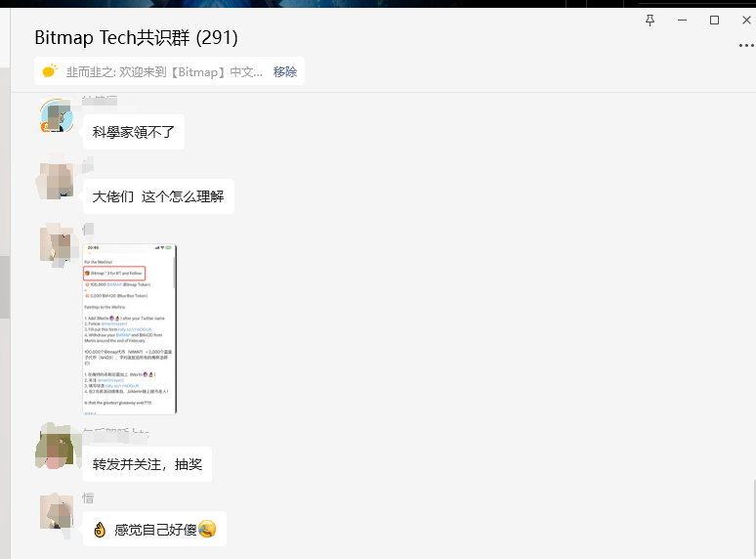Screen dimensions: 756x559
Task: Maximize the Bitmap Tech chat window
Action: [715, 21]
